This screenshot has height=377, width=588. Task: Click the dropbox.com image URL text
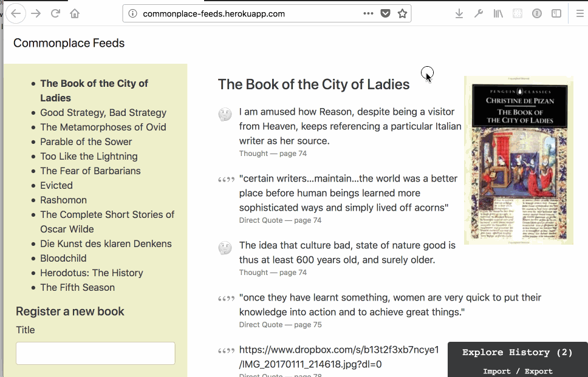coord(339,357)
